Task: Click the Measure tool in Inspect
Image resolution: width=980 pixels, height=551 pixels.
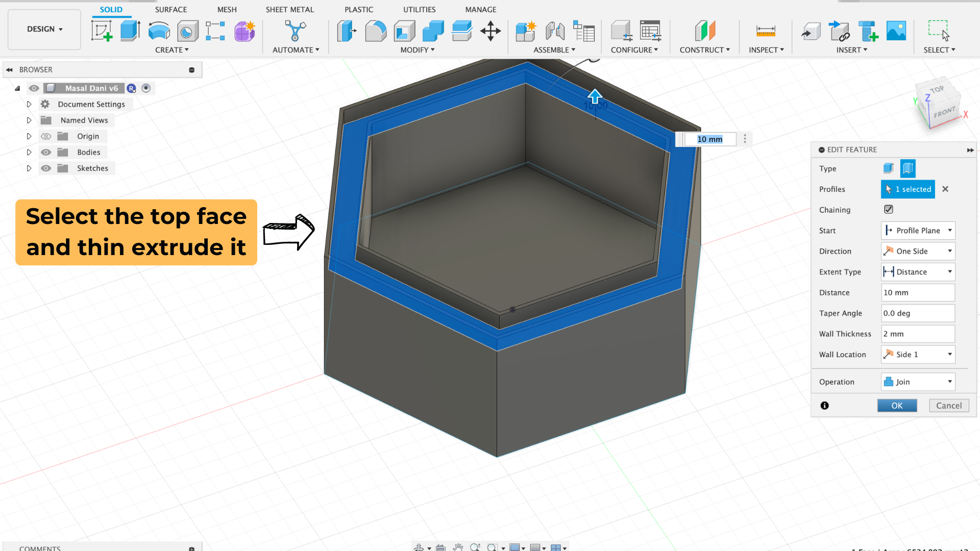Action: 766,31
